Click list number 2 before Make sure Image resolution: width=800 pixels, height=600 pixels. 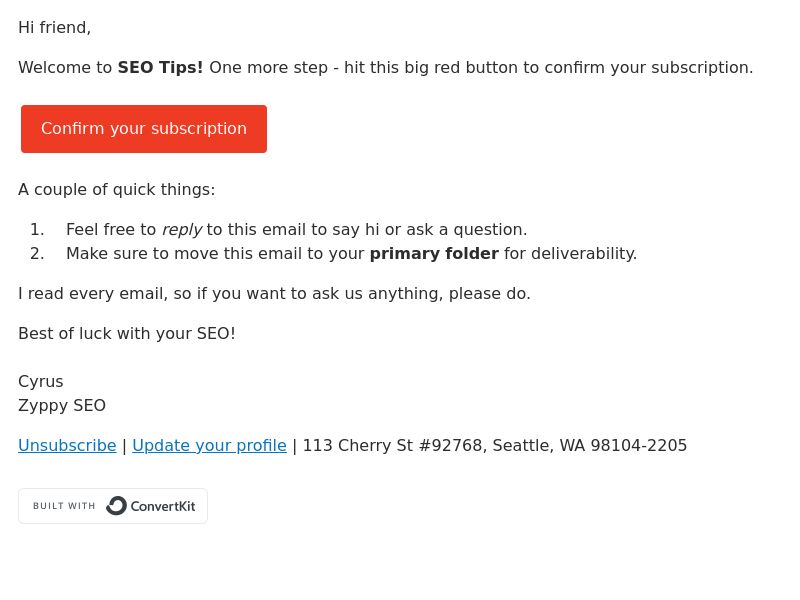(37, 254)
